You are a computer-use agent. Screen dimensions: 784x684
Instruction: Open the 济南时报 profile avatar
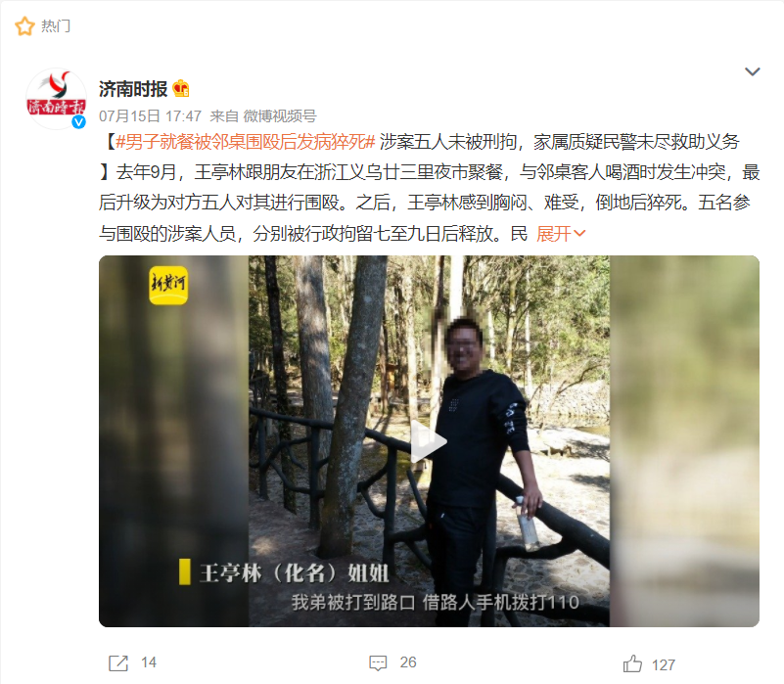pos(56,99)
